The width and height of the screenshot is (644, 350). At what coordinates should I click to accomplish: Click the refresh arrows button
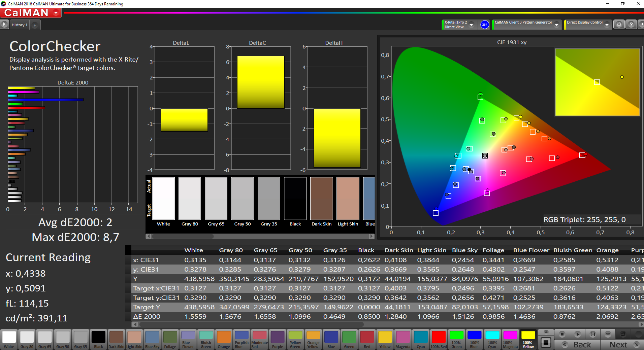point(623,334)
